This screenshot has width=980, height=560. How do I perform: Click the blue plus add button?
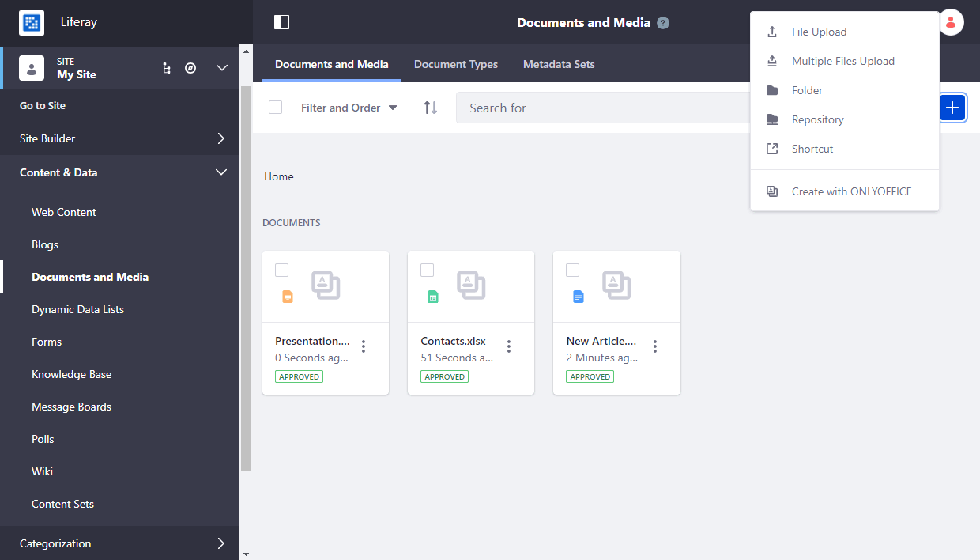coord(952,108)
